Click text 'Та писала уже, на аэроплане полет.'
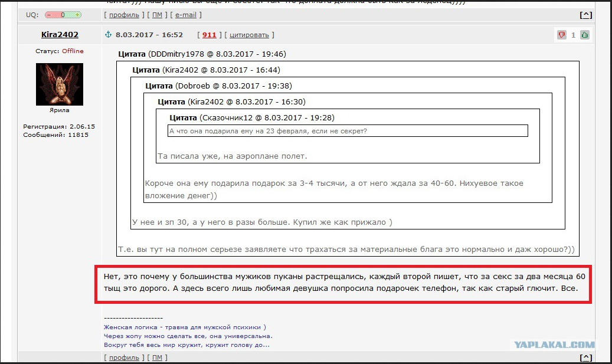This screenshot has height=364, width=612. point(233,156)
